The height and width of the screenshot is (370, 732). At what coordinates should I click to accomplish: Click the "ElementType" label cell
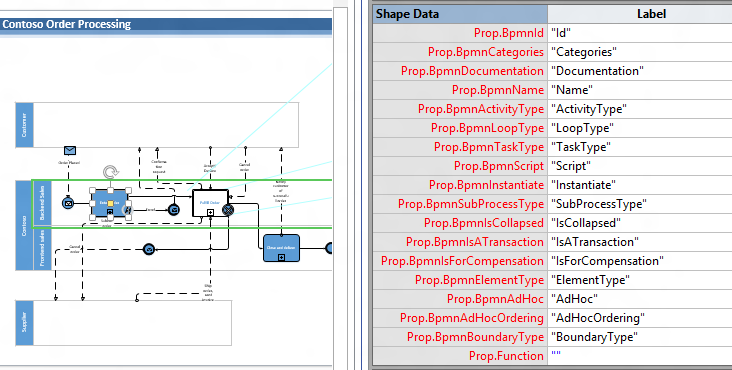tap(640, 280)
